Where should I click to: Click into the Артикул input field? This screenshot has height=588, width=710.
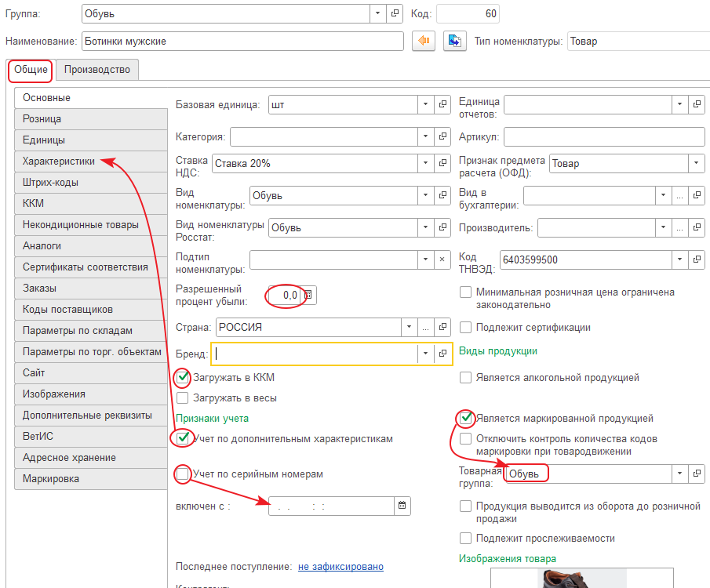[604, 137]
